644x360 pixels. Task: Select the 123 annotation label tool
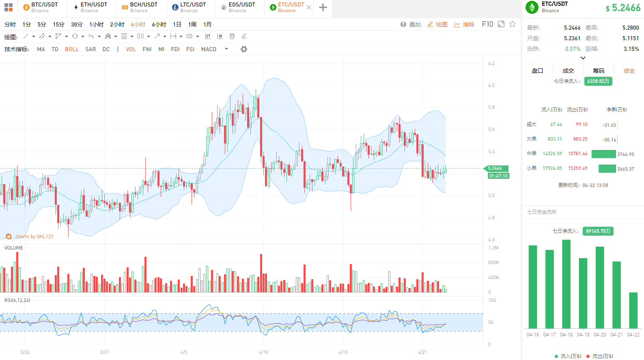click(190, 36)
